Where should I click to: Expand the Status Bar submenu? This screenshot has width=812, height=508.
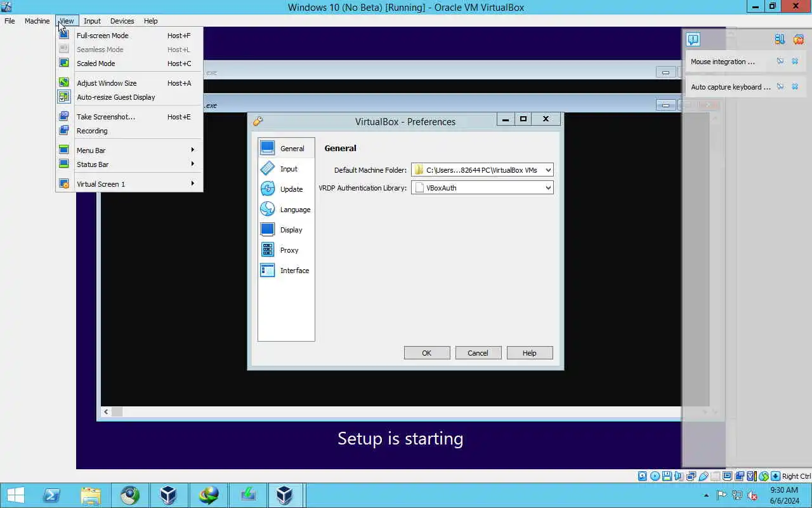129,164
